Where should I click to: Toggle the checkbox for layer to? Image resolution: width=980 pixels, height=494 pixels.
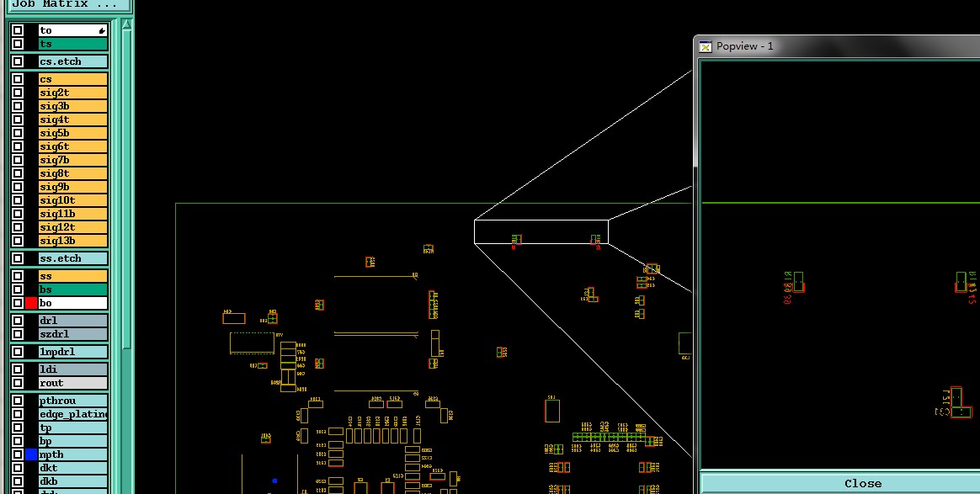click(x=18, y=30)
